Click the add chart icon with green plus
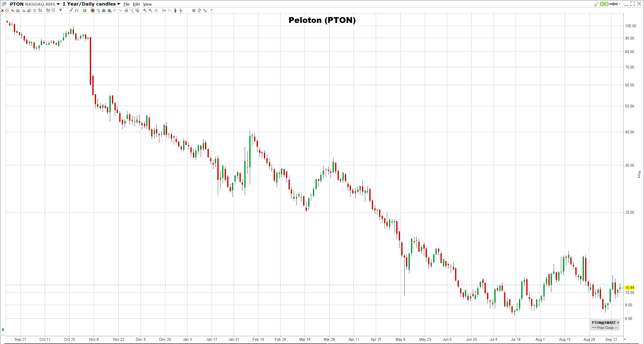 (48, 10)
